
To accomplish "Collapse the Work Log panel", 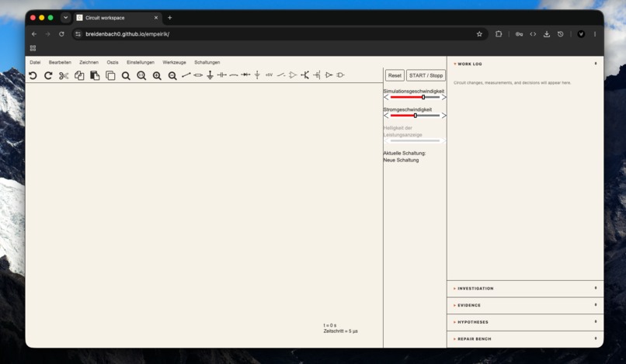I will [525, 64].
